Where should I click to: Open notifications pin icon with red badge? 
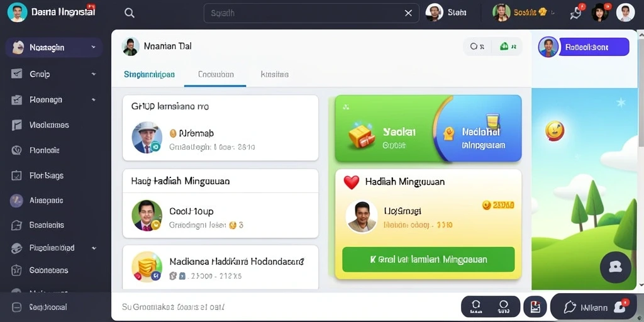[577, 13]
